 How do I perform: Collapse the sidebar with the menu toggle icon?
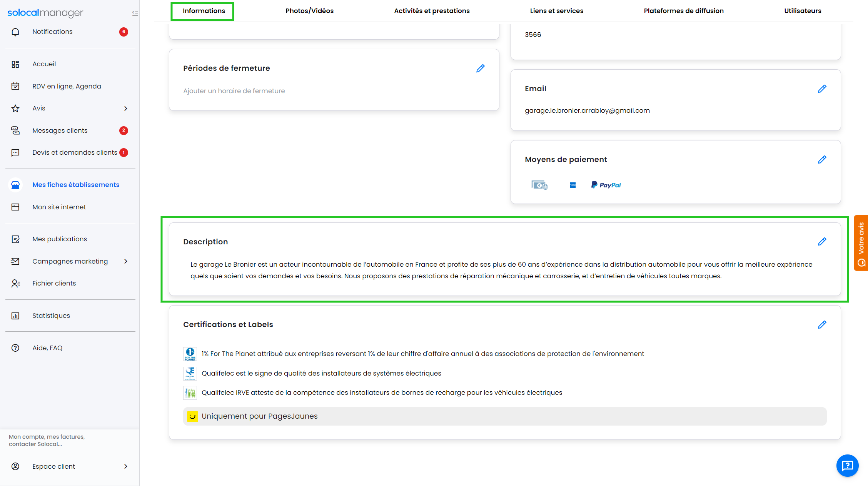(x=135, y=13)
